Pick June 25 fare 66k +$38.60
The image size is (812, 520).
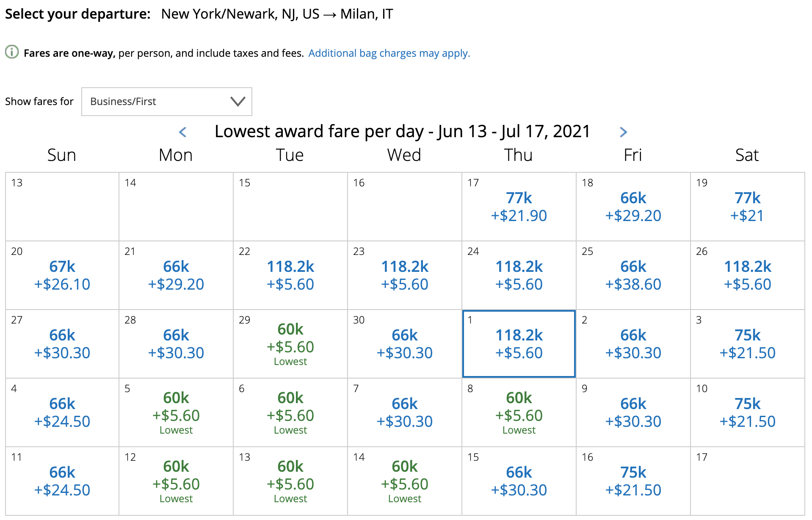[633, 276]
